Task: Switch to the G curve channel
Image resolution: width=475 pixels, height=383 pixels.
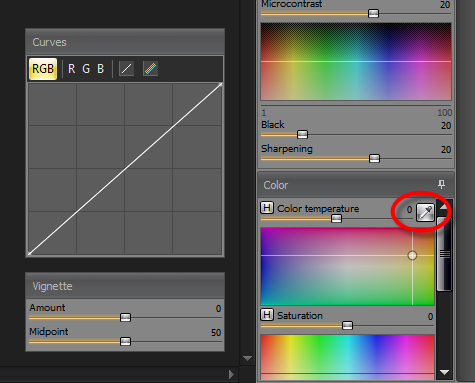Action: click(x=86, y=69)
